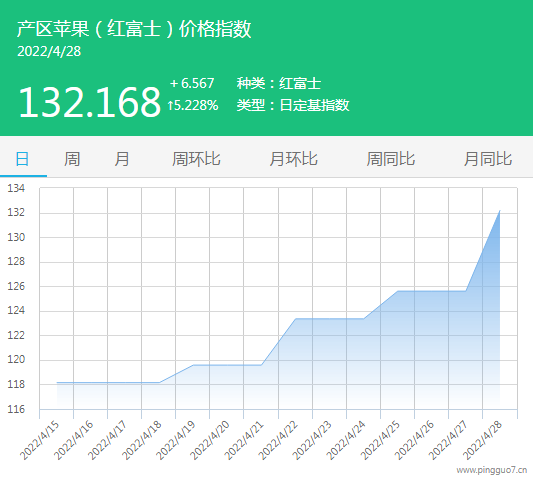This screenshot has width=533, height=478.
Task: Click the 2022/4/15 x-axis label
Action: (x=40, y=440)
